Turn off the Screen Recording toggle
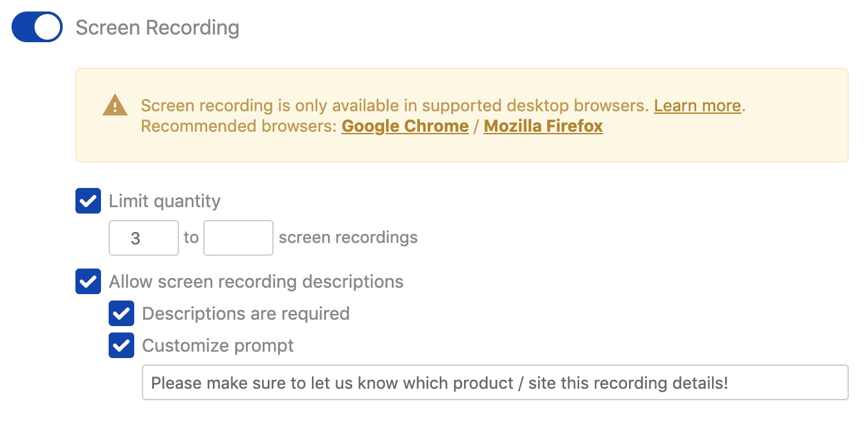 coord(36,27)
